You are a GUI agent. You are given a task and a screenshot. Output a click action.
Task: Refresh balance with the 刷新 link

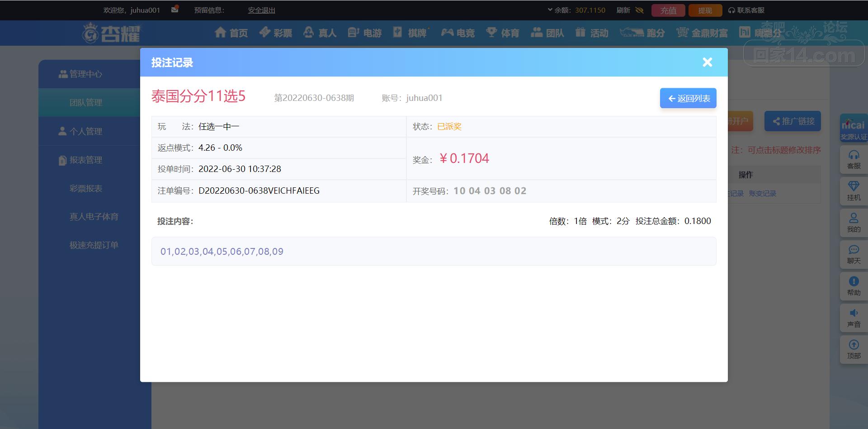623,10
